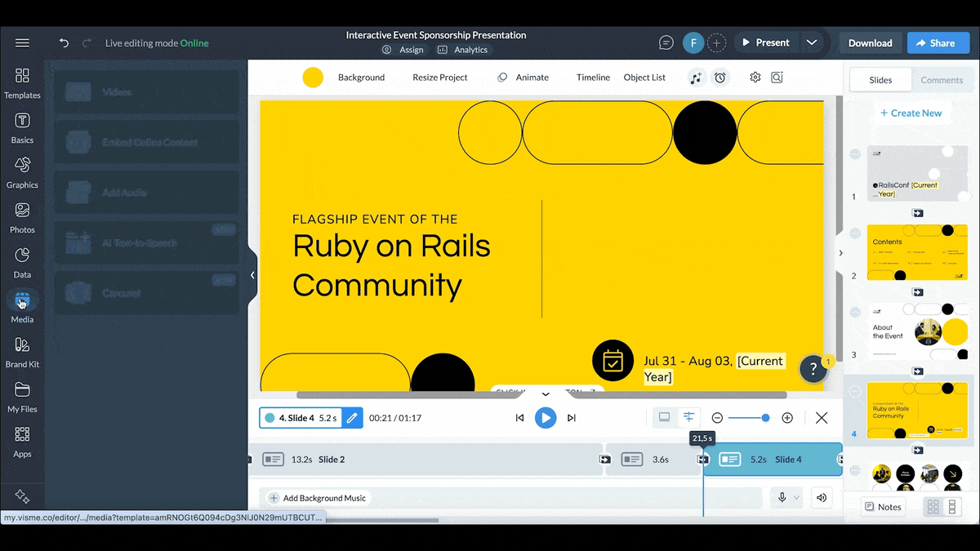980x551 pixels.
Task: Click the Assign button
Action: 403,50
